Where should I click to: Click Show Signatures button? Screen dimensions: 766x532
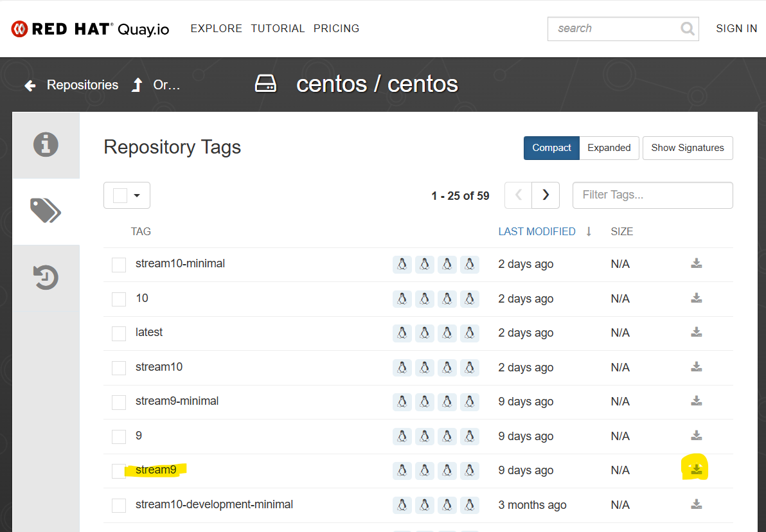[x=688, y=148]
